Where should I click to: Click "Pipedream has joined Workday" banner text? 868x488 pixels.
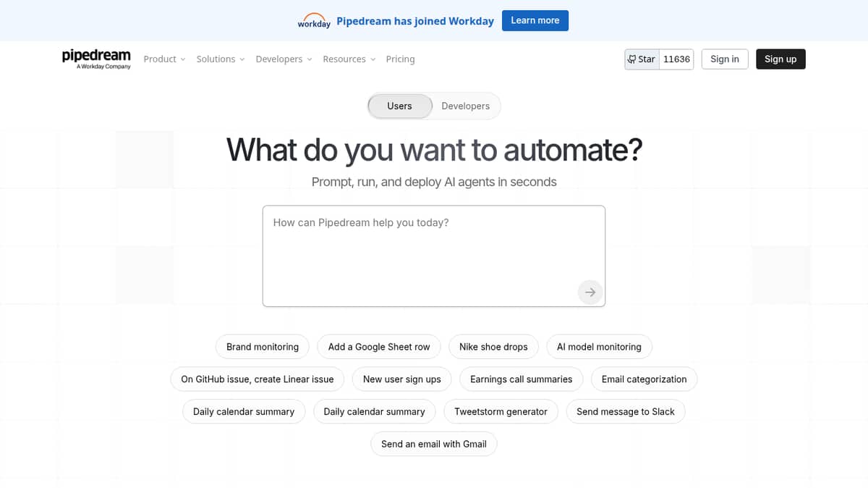coord(415,21)
